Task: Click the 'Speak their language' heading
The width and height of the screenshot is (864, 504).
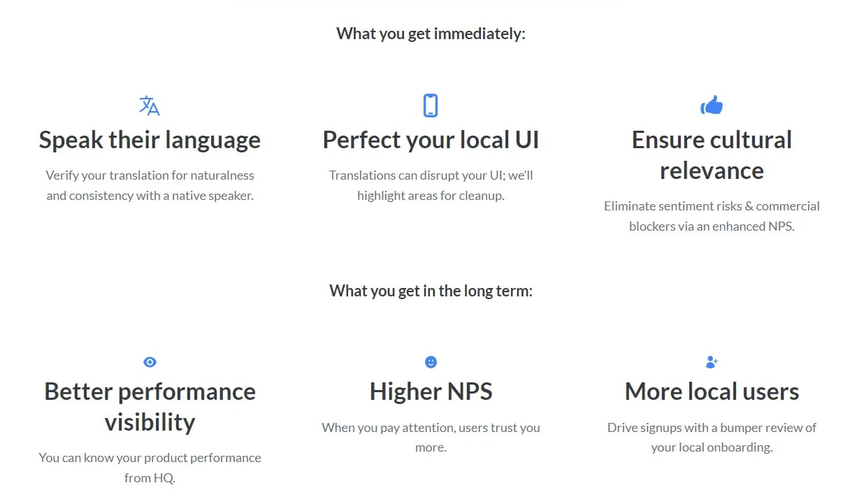Action: tap(150, 140)
